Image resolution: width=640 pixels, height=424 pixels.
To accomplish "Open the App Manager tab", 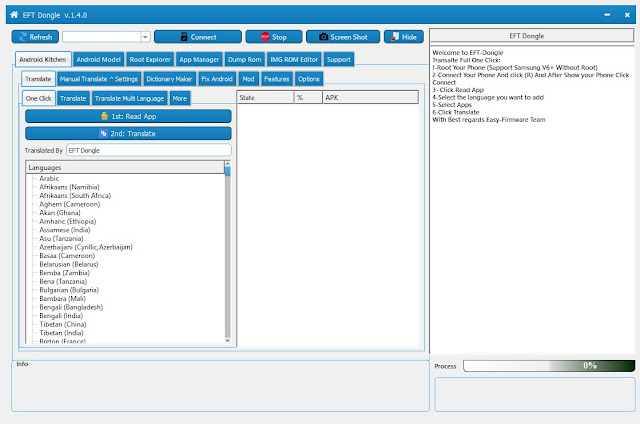I will coord(199,60).
